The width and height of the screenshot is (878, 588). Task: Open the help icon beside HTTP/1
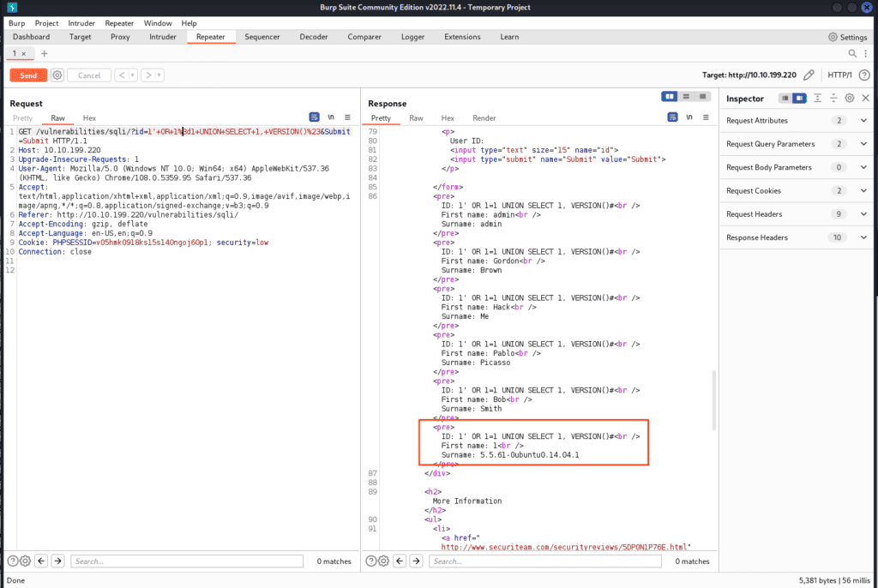864,75
